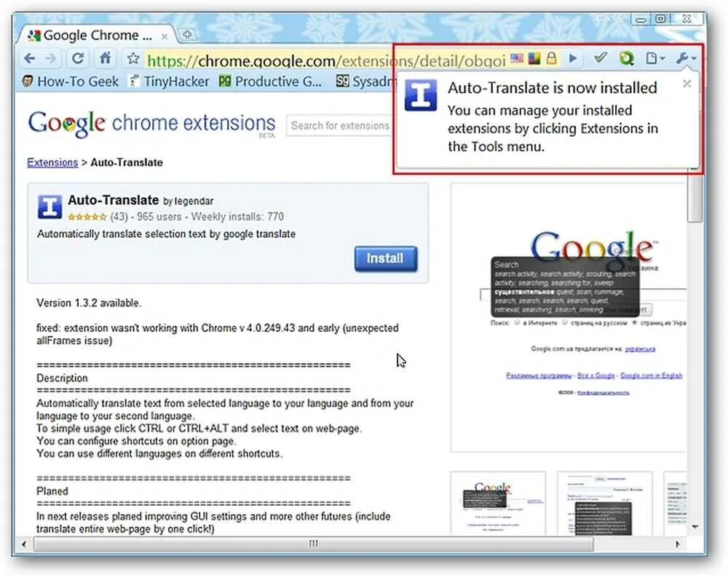The height and width of the screenshot is (577, 728).
Task: Select the third partially visible thumbnail
Action: [x=675, y=504]
